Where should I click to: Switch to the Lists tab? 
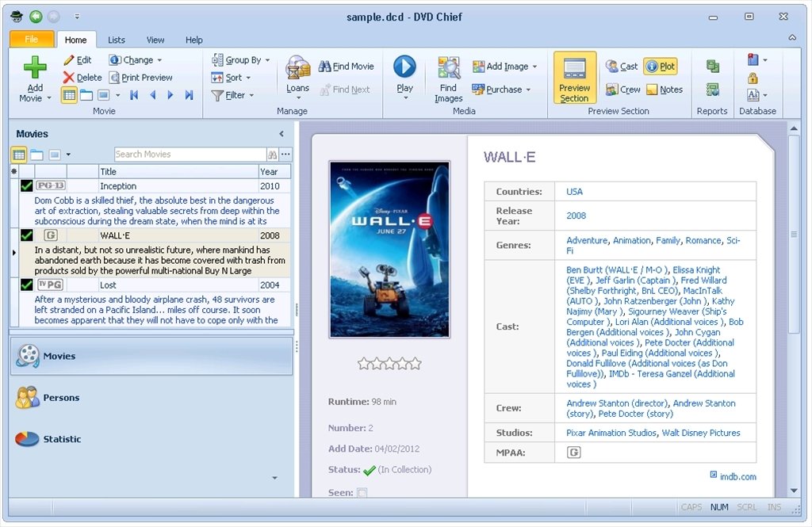pyautogui.click(x=116, y=40)
